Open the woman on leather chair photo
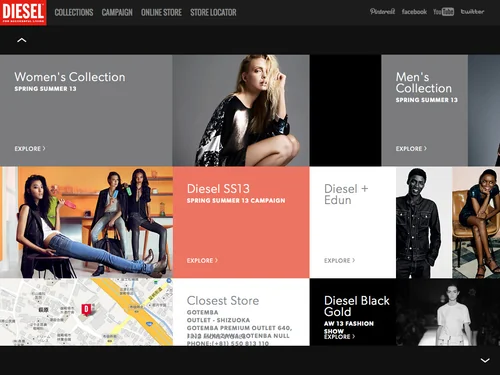The height and width of the screenshot is (375, 500). [x=476, y=222]
